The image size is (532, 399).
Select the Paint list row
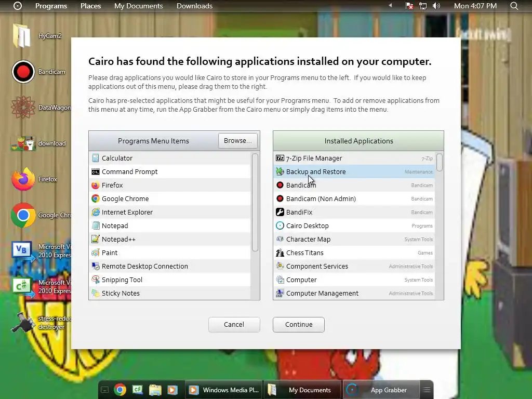click(170, 253)
